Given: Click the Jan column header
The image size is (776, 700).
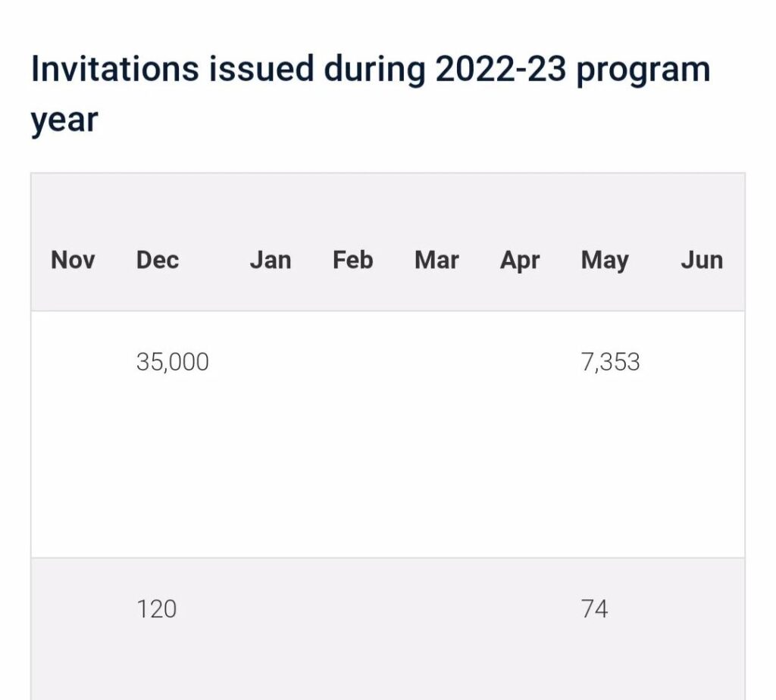Looking at the screenshot, I should point(271,260).
